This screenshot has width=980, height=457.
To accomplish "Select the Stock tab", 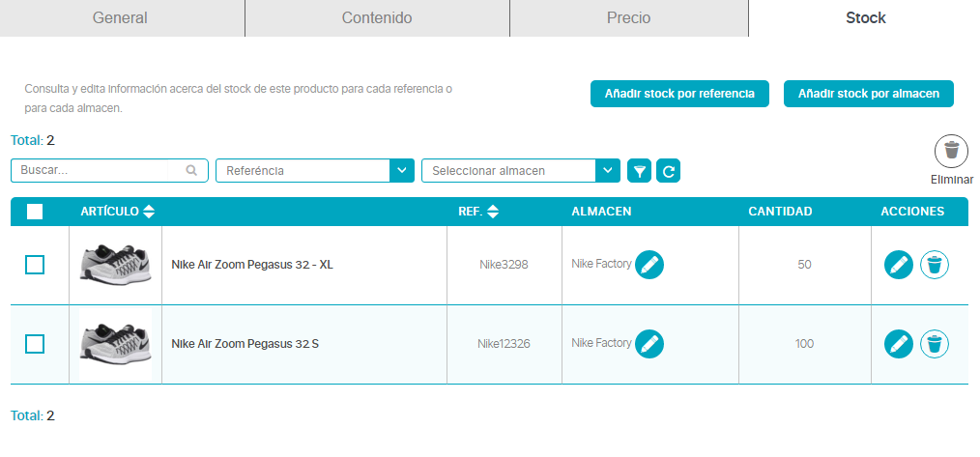I will pos(865,18).
